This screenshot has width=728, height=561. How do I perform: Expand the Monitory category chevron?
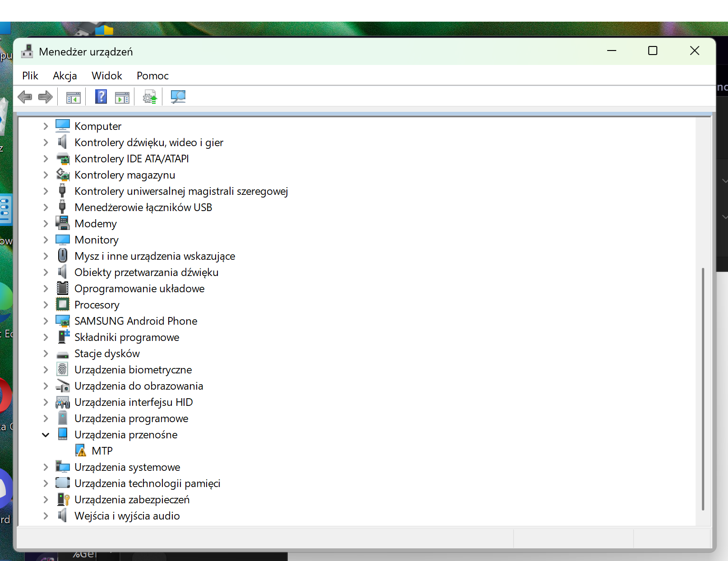click(45, 239)
